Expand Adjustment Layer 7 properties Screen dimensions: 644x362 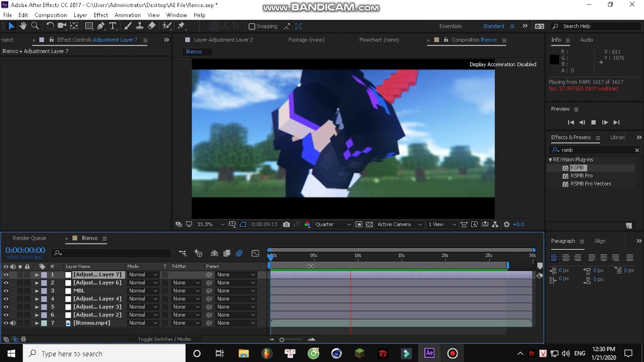click(x=37, y=275)
